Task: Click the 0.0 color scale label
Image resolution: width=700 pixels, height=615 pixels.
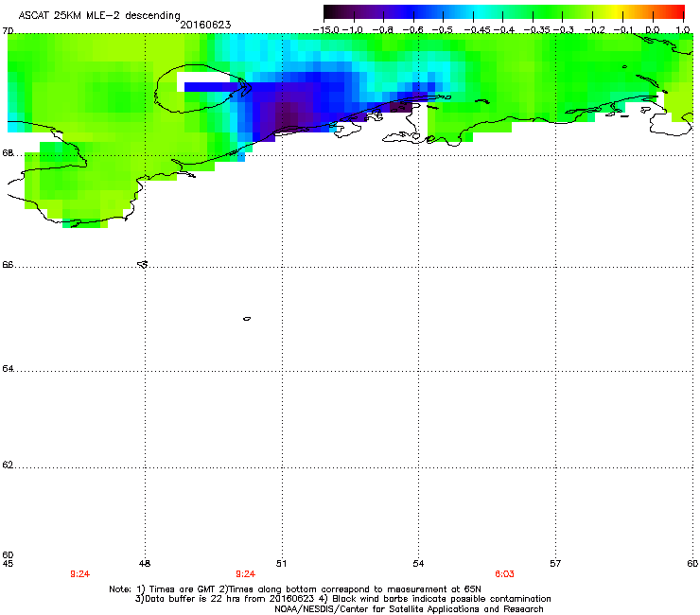Action: 653,30
